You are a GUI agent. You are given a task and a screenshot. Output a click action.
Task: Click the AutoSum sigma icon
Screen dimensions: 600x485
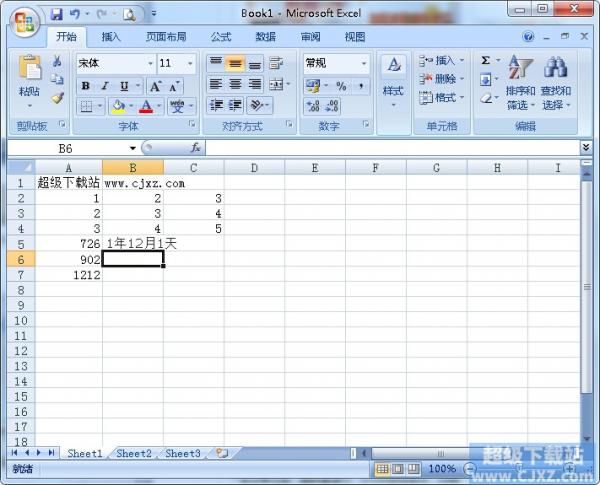(x=486, y=62)
